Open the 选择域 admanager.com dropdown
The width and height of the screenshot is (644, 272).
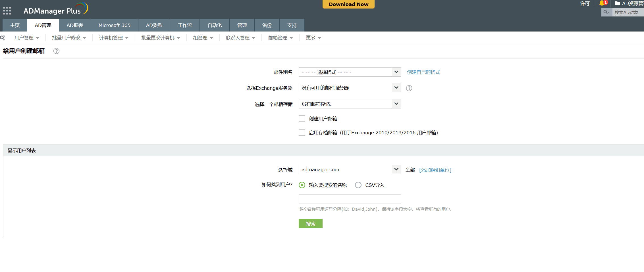[350, 170]
